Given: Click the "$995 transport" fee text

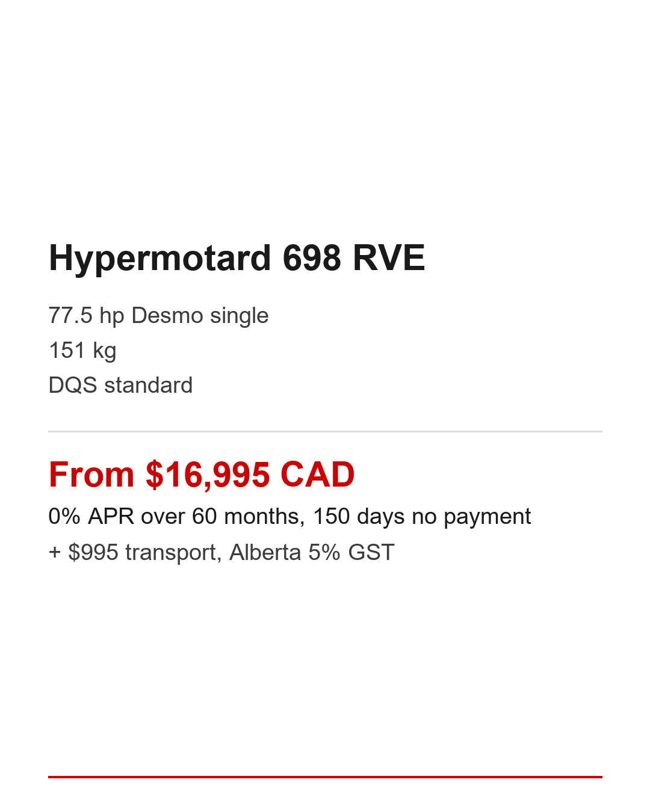Looking at the screenshot, I should (142, 552).
